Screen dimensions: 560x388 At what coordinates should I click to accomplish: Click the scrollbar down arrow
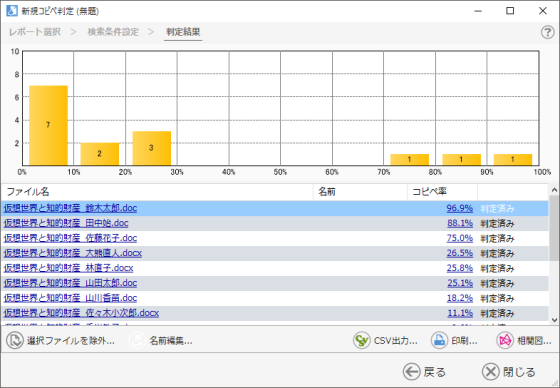(554, 320)
